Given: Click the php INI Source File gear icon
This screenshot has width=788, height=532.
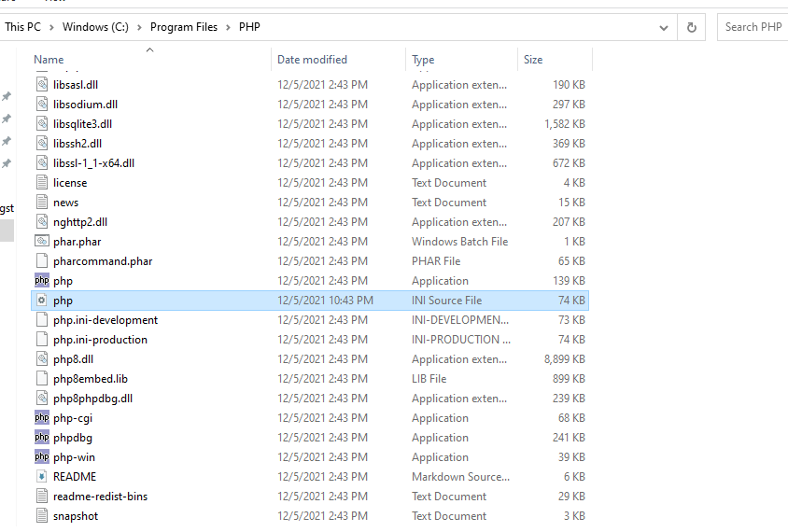Looking at the screenshot, I should coord(42,300).
